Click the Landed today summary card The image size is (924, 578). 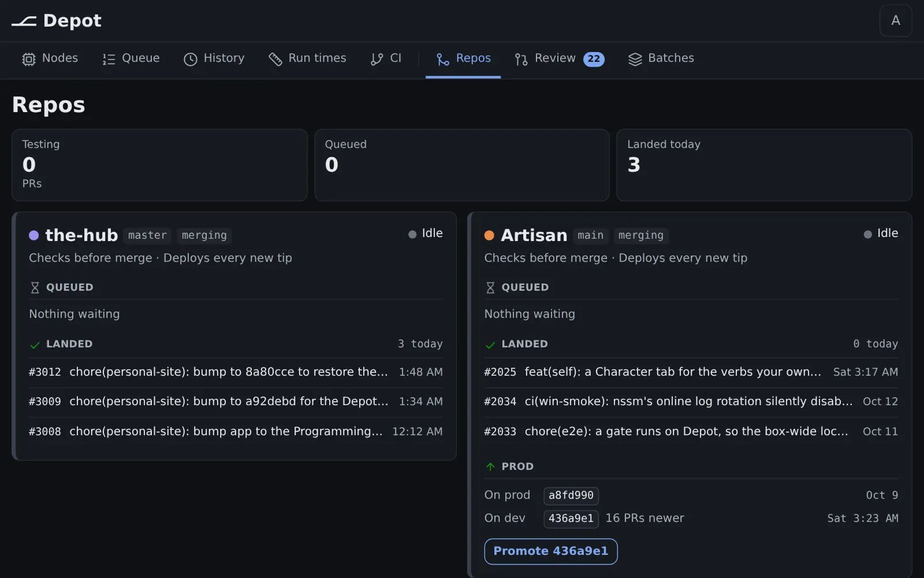click(764, 165)
